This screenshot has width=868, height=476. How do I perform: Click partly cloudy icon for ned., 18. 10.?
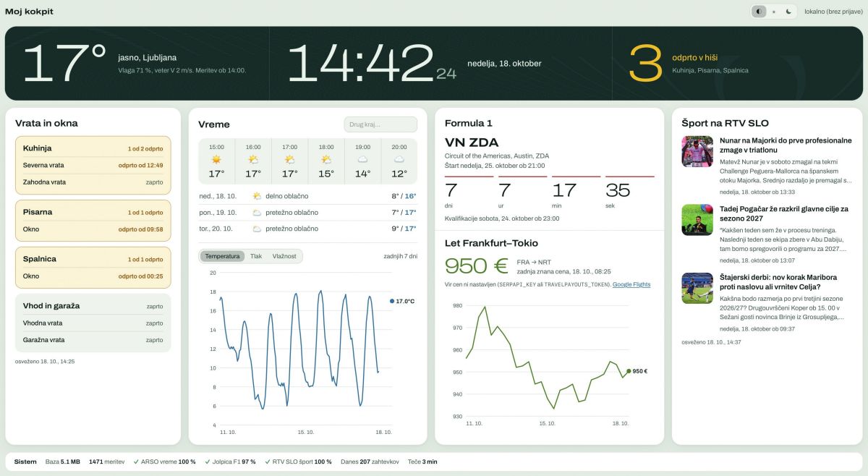[257, 196]
